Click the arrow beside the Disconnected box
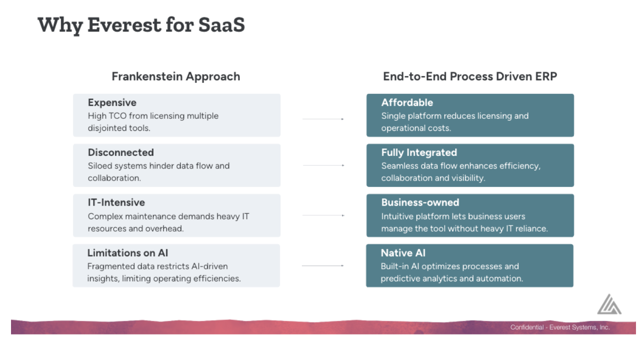 click(324, 165)
